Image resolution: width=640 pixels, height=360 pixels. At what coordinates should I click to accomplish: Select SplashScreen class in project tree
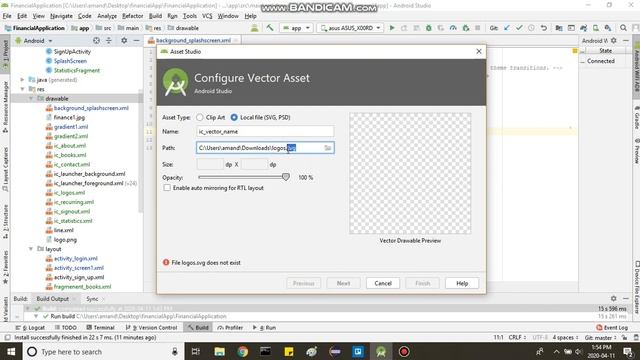pyautogui.click(x=70, y=61)
